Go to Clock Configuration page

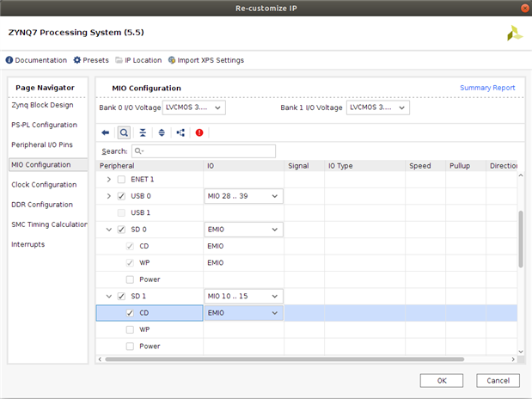coord(44,185)
